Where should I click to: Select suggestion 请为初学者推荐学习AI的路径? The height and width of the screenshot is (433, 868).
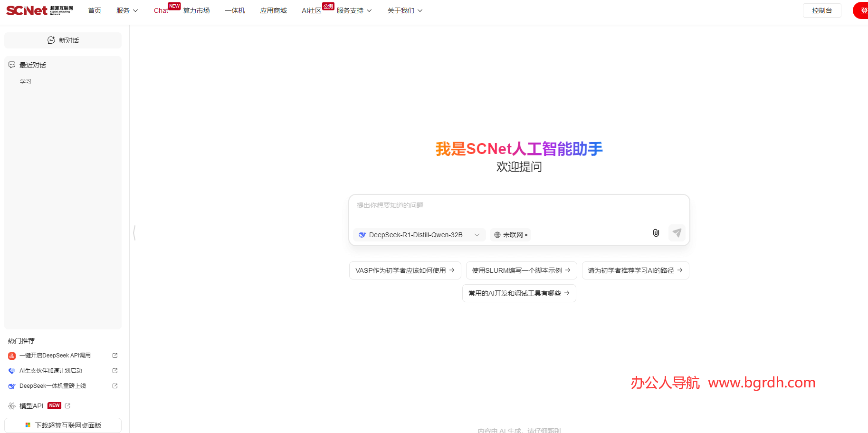(x=635, y=270)
